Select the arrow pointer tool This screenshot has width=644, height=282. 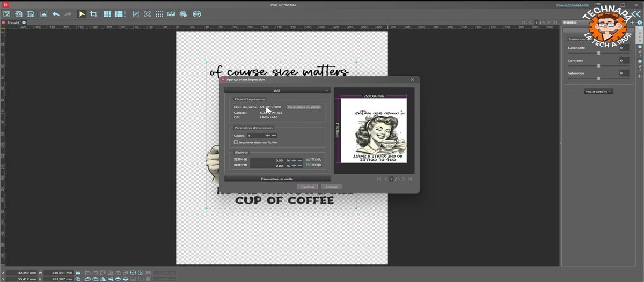click(x=82, y=14)
